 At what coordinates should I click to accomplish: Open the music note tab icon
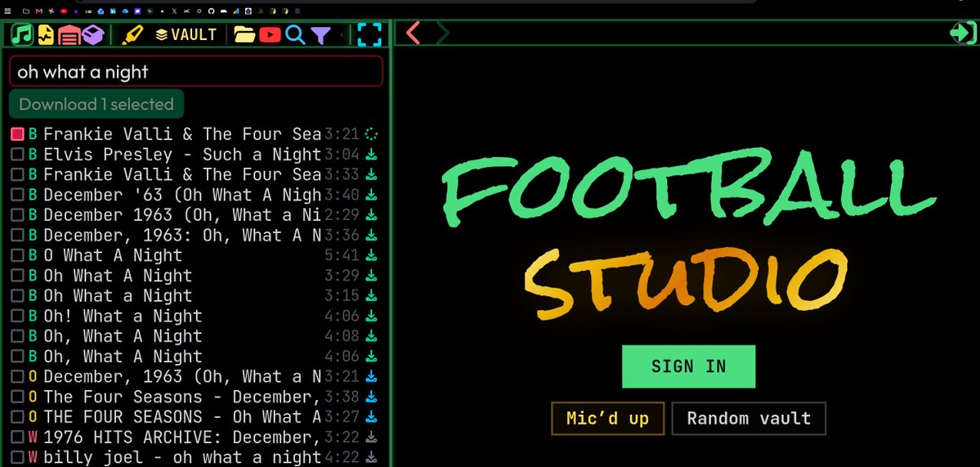click(x=22, y=34)
